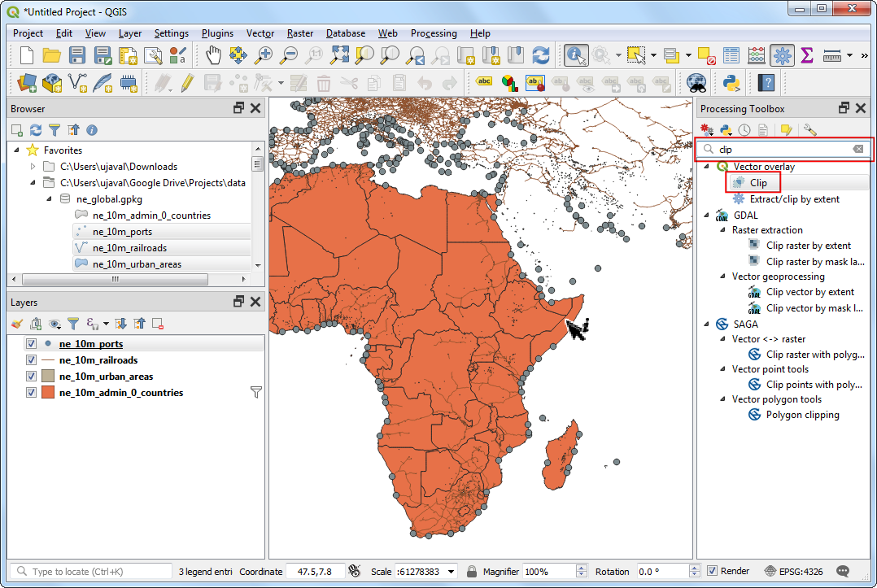Open the attribute table icon
The image size is (877, 588).
tap(731, 55)
